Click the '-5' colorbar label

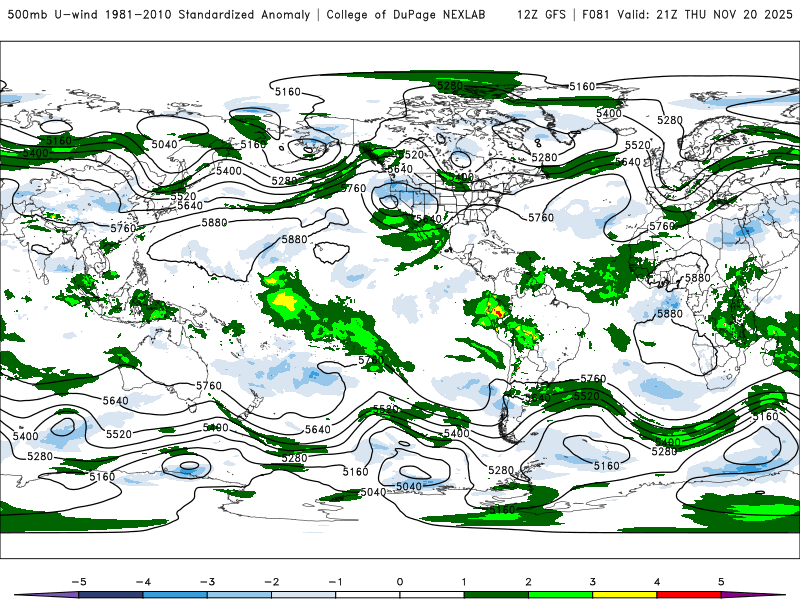tap(79, 582)
